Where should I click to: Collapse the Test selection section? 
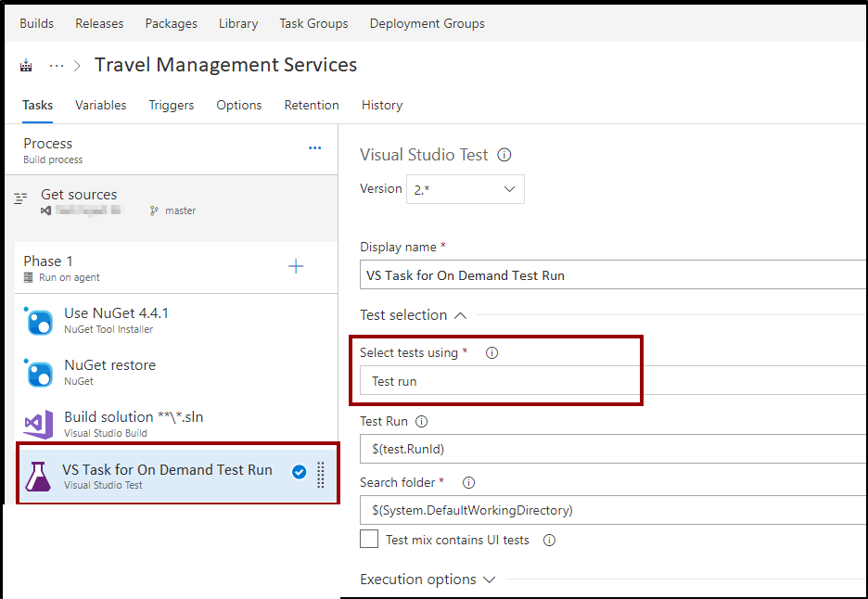pyautogui.click(x=460, y=315)
